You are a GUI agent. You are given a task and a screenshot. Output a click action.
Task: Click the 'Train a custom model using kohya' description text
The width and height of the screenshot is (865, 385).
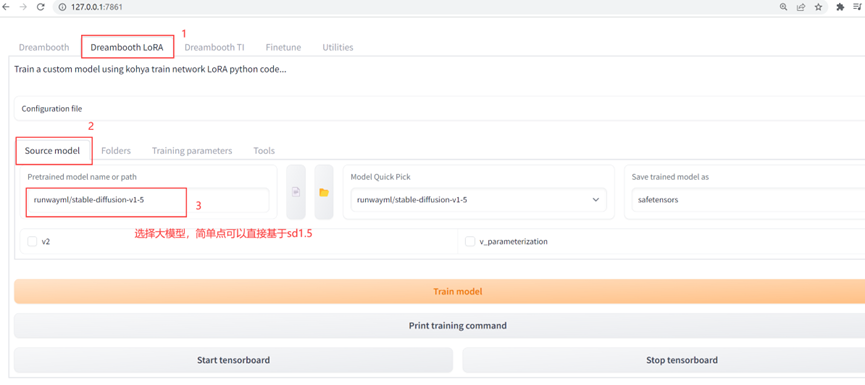click(149, 70)
